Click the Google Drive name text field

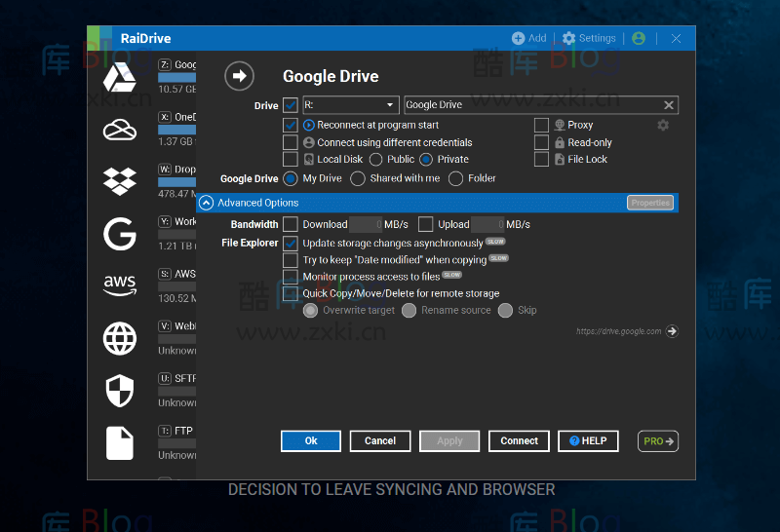coord(531,105)
